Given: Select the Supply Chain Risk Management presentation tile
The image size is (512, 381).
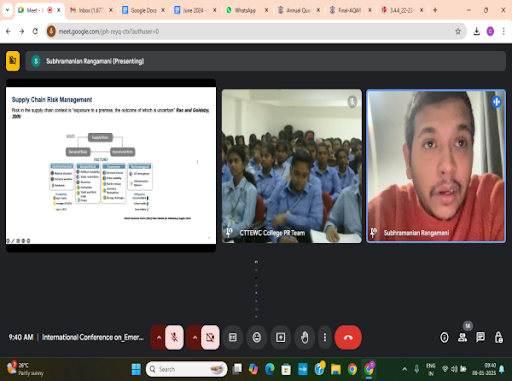Looking at the screenshot, I should pos(111,165).
